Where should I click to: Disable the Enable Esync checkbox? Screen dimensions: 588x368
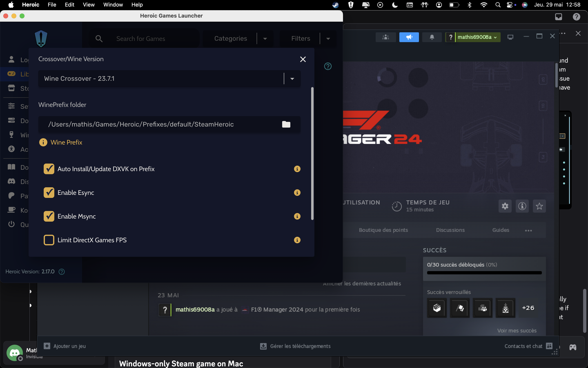coord(49,193)
